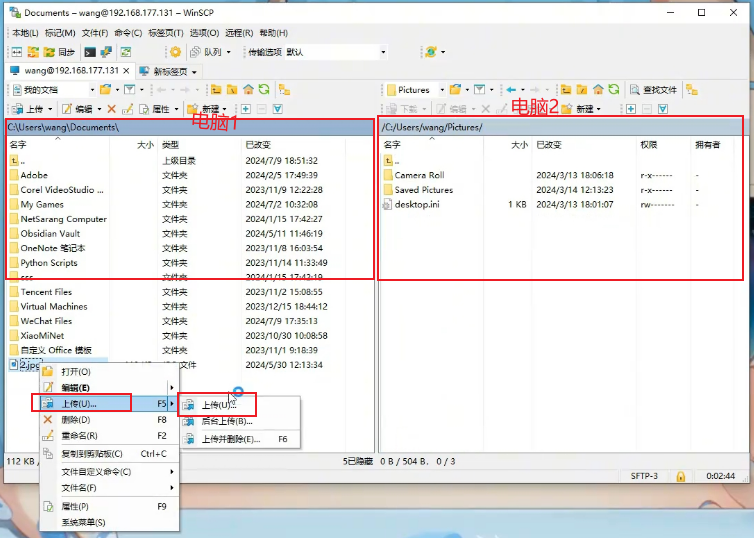
Task: Select the wang@192.168.177.131 session tab
Action: (70, 71)
